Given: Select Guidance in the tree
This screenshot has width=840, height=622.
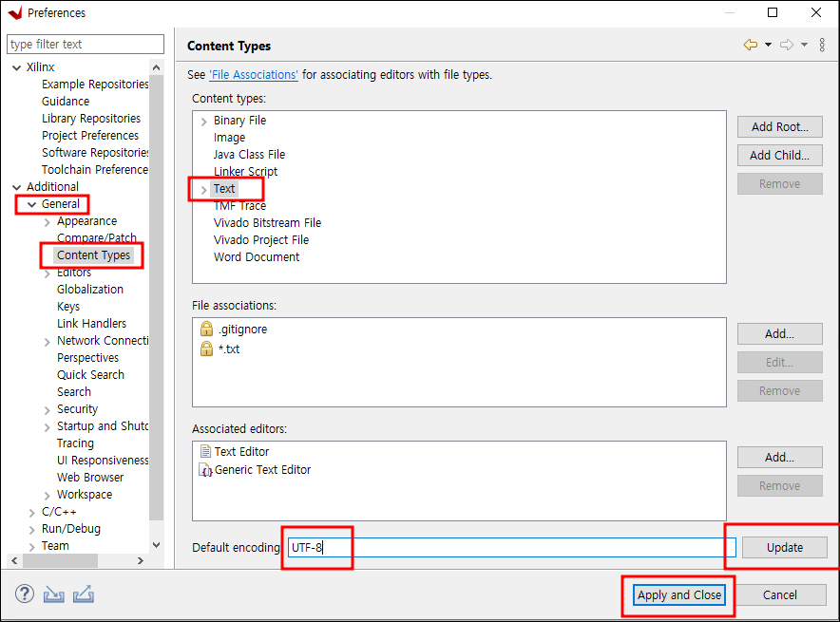Looking at the screenshot, I should point(66,102).
